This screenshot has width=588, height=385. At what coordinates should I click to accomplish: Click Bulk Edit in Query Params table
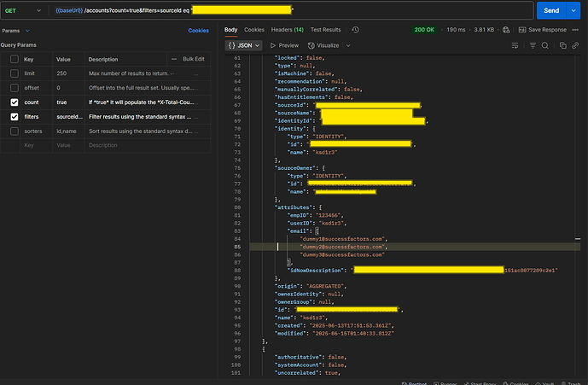click(193, 59)
